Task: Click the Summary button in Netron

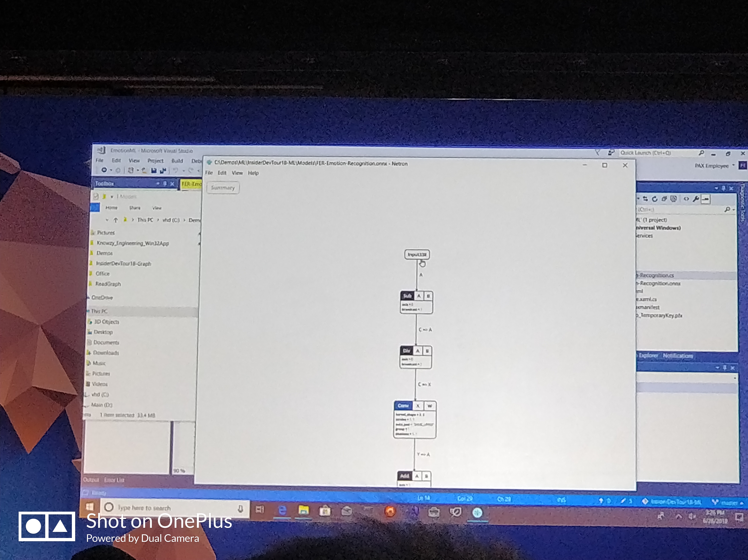Action: [x=222, y=188]
